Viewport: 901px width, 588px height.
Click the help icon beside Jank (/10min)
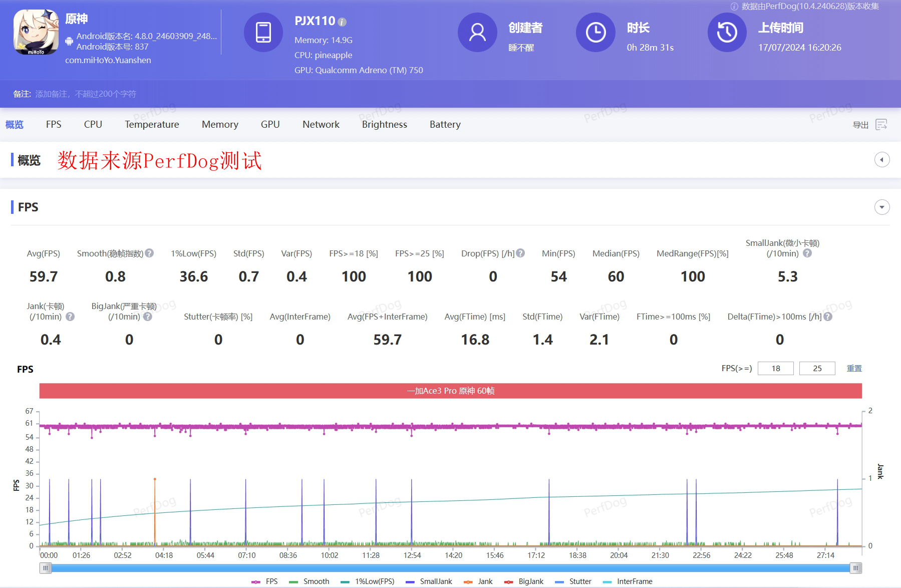click(x=70, y=317)
